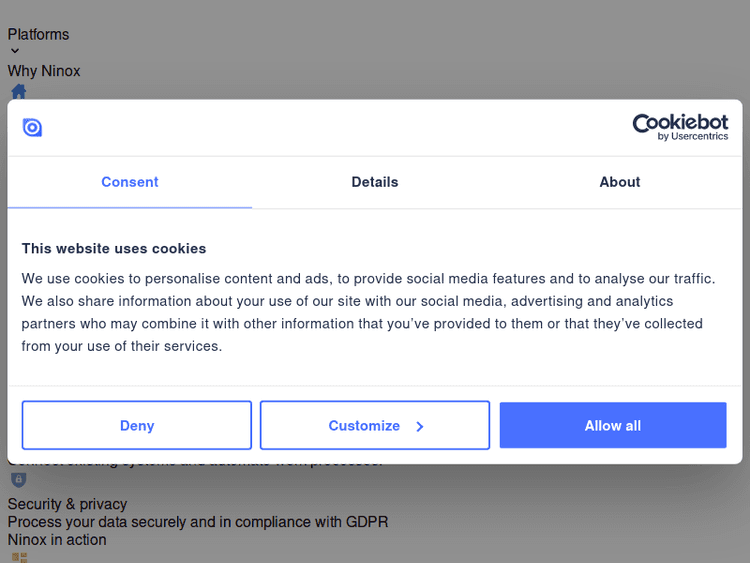The width and height of the screenshot is (750, 563).
Task: Click the Customize button label
Action: tap(364, 426)
